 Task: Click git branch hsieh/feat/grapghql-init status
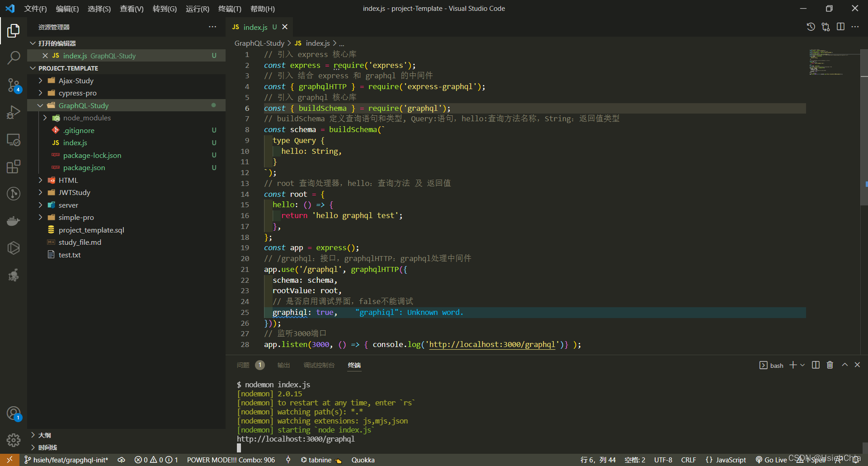tap(66, 460)
